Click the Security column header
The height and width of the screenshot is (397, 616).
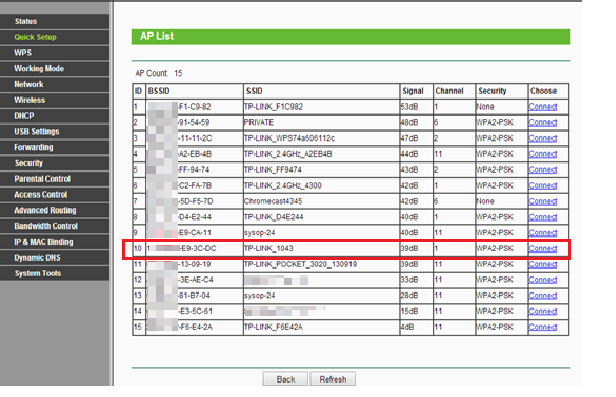(492, 91)
